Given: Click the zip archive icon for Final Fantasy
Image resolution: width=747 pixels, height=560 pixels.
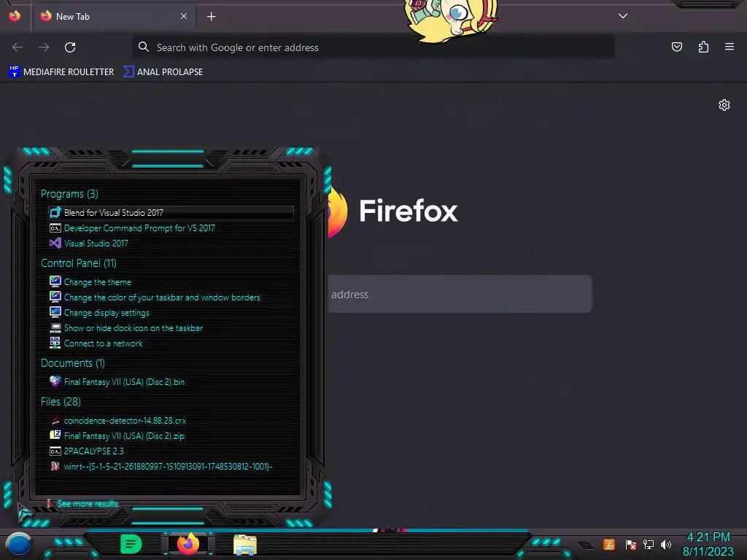Looking at the screenshot, I should (x=55, y=435).
